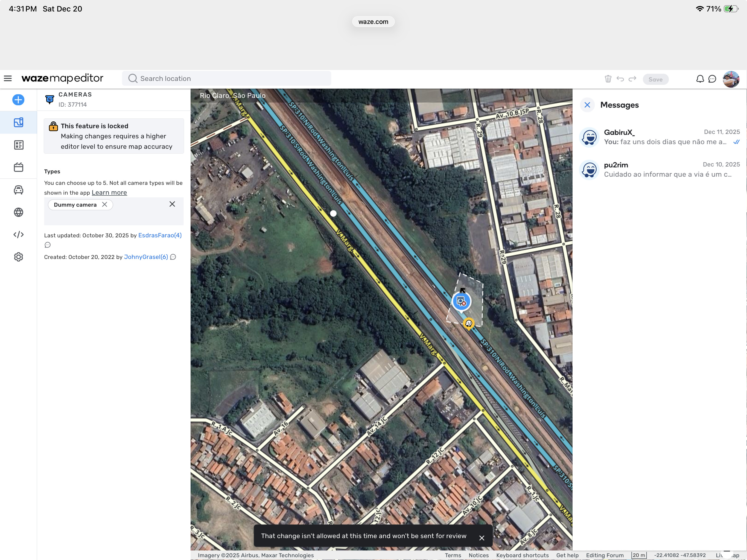Open the globe sidebar icon
747x560 pixels.
point(18,212)
